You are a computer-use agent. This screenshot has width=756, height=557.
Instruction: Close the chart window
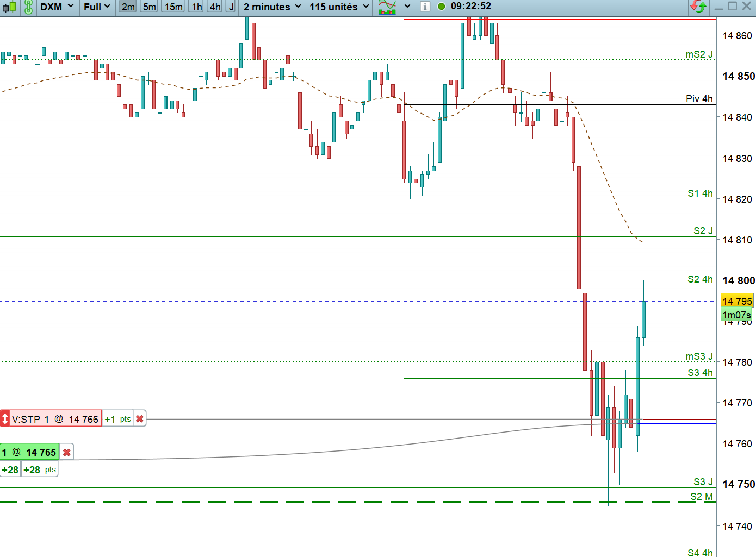point(747,7)
